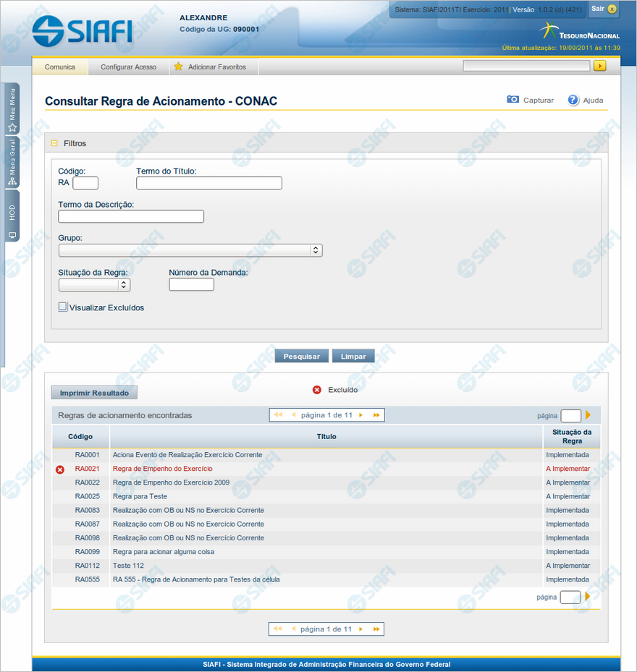Click the Excluído red X icon on RA0021

tap(60, 469)
